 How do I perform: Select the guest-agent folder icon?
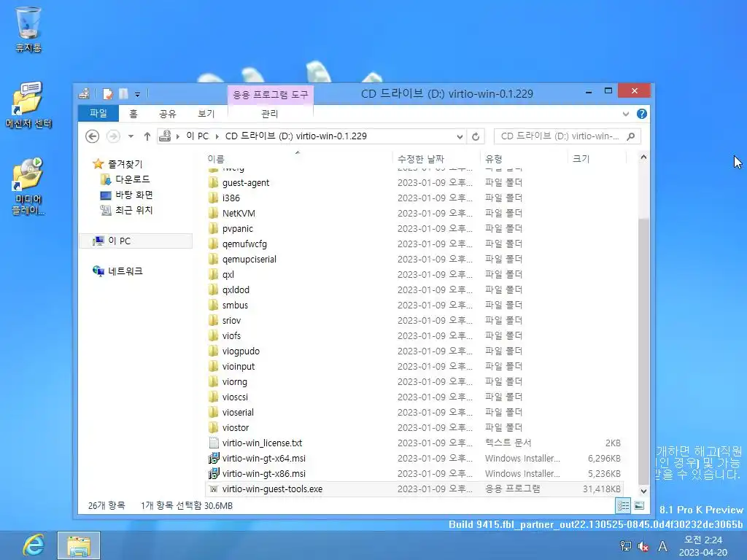pyautogui.click(x=214, y=183)
